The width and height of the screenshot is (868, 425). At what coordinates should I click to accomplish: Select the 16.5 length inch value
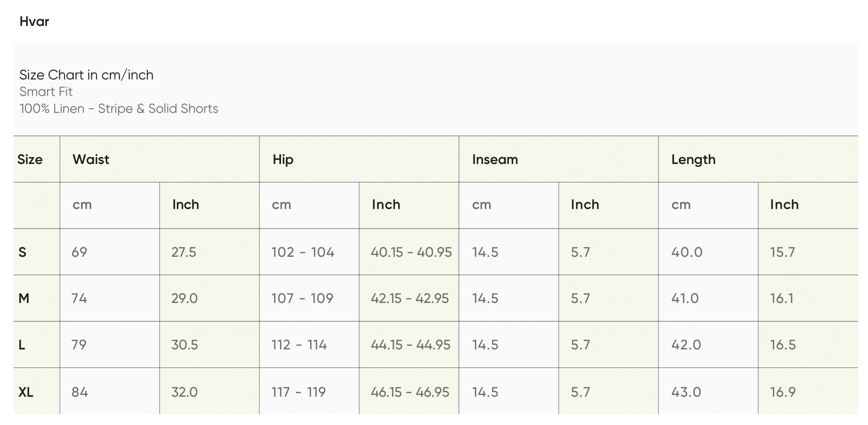point(782,345)
